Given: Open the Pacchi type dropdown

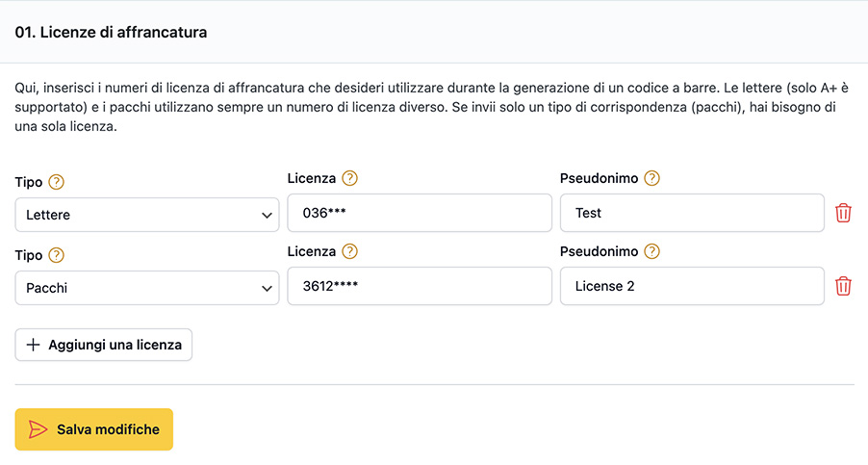Looking at the screenshot, I should click(x=146, y=288).
